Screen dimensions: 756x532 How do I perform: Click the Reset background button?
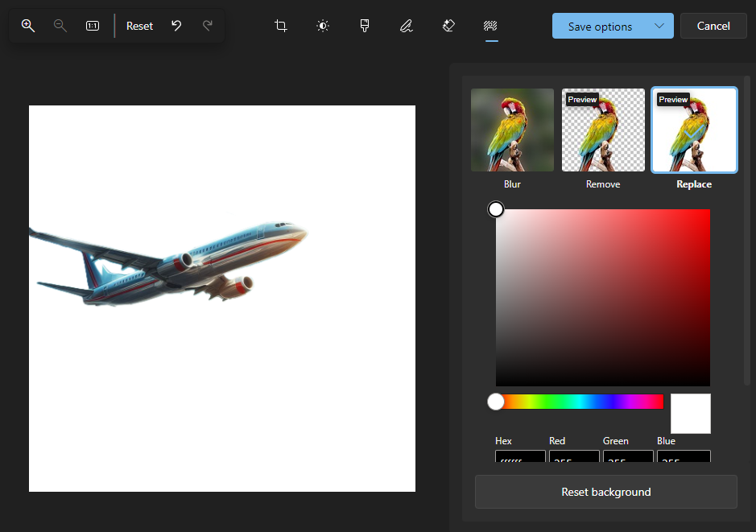coord(606,492)
